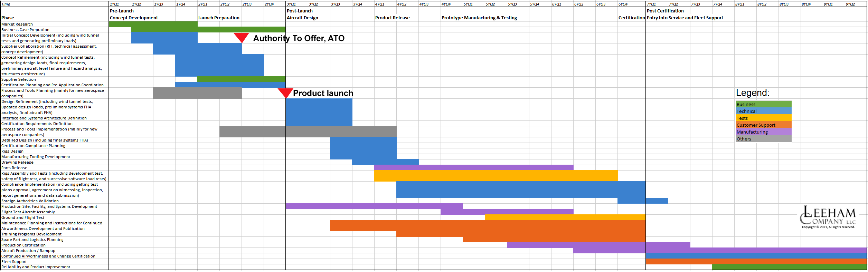Image resolution: width=868 pixels, height=272 pixels.
Task: Select the 3YQ1 time column header
Action: [x=291, y=4]
